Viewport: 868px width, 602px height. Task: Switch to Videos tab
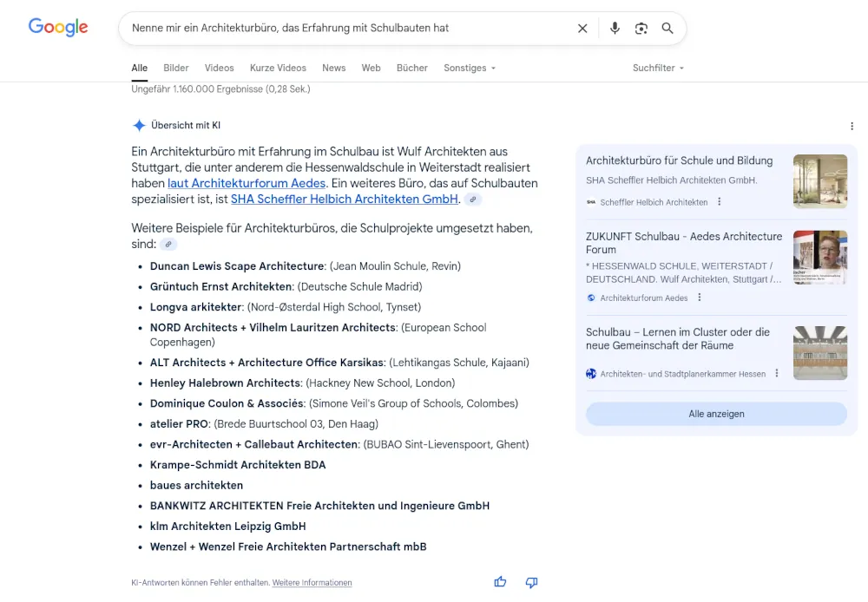tap(220, 68)
